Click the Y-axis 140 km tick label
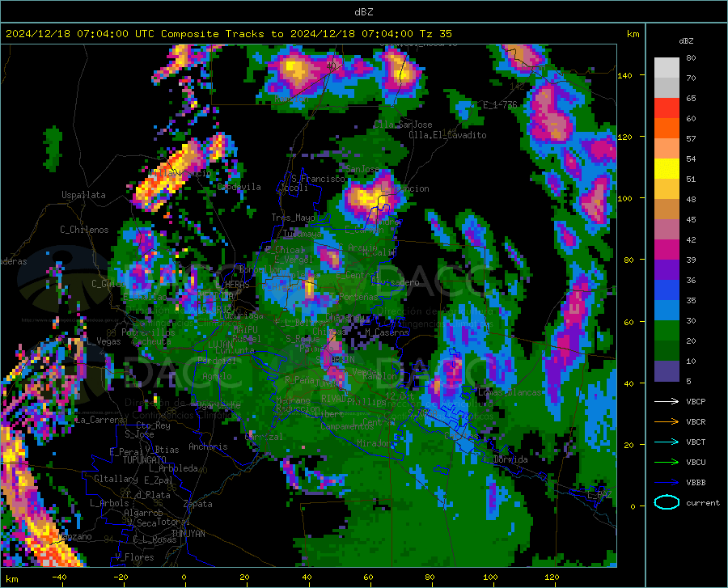This screenshot has height=588, width=728. point(624,75)
